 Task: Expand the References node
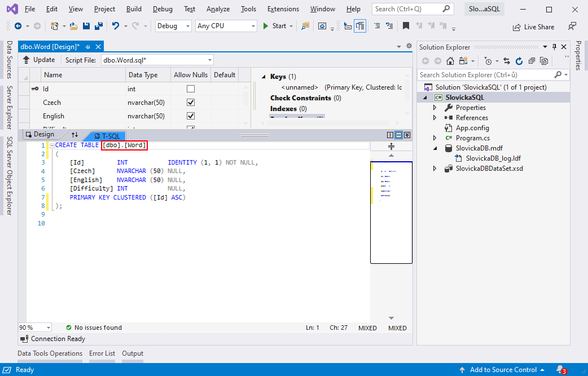coord(435,118)
